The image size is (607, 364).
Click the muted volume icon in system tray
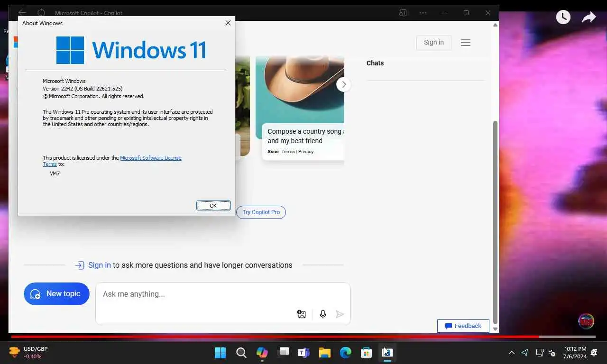(x=552, y=353)
